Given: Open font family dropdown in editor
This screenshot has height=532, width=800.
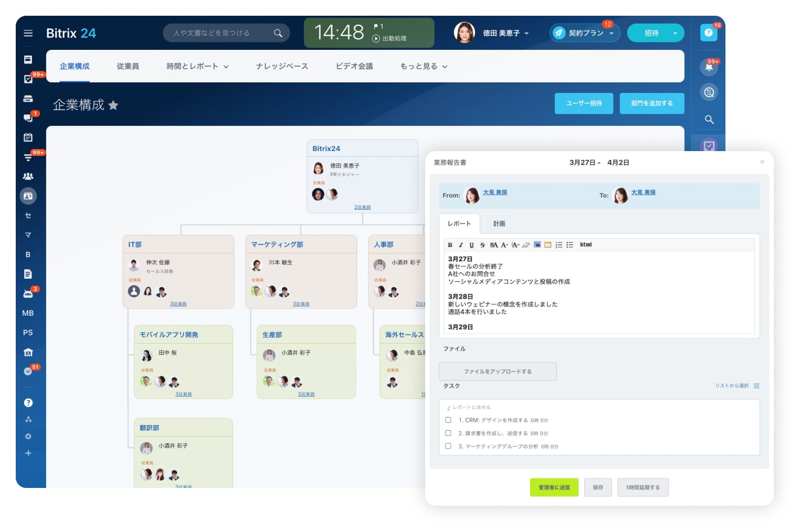Looking at the screenshot, I should 504,245.
